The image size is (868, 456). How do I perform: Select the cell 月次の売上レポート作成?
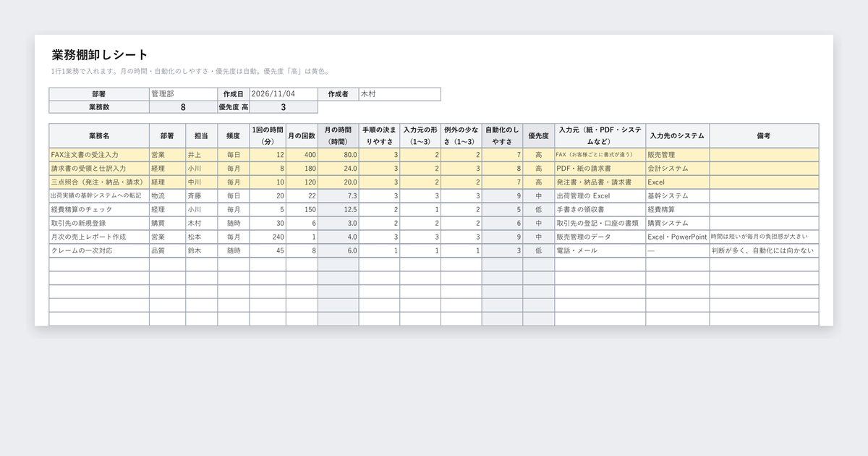click(99, 237)
